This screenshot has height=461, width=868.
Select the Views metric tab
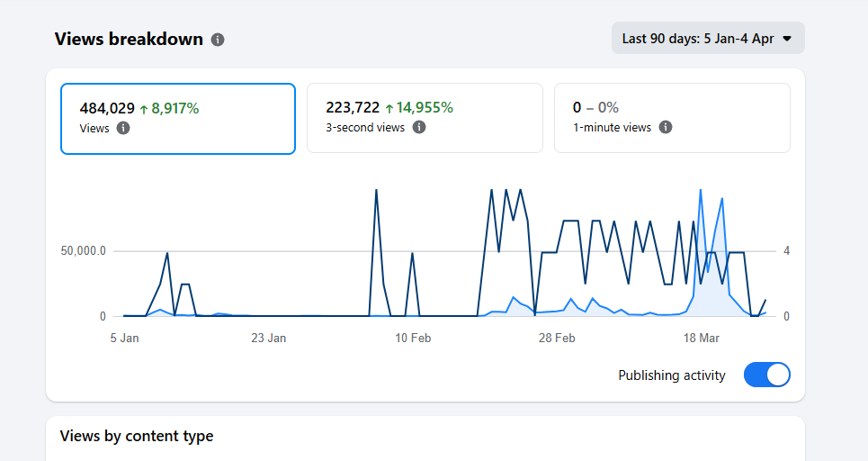tap(178, 118)
